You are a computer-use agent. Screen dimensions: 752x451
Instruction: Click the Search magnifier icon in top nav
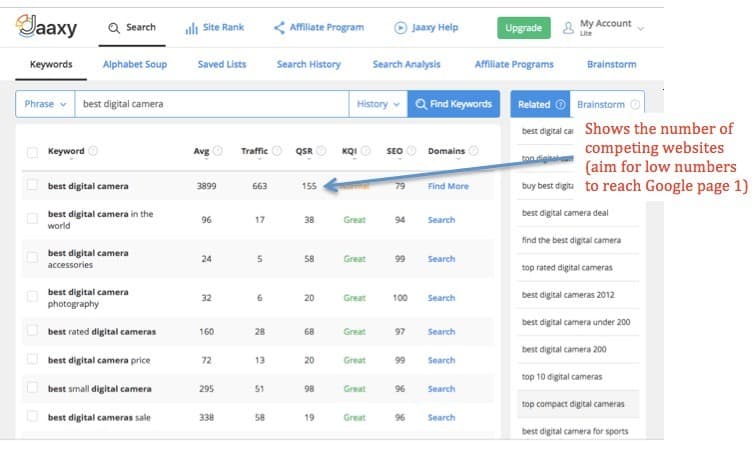[x=114, y=28]
